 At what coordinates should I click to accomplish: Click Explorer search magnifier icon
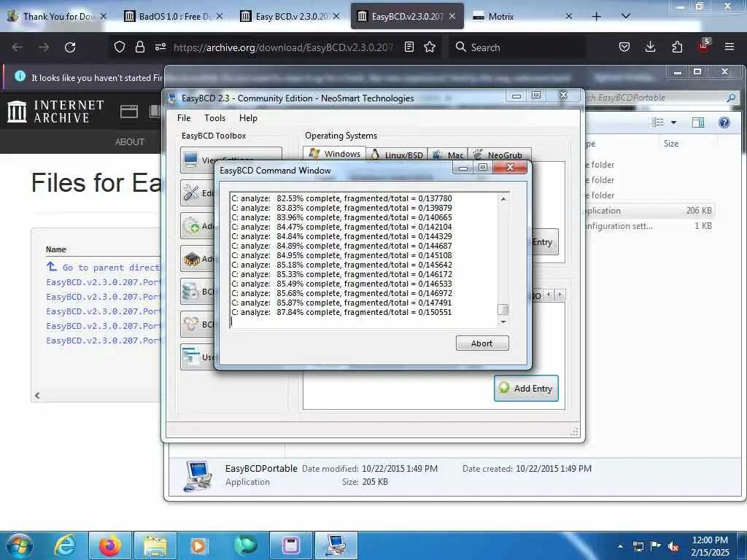tap(731, 98)
